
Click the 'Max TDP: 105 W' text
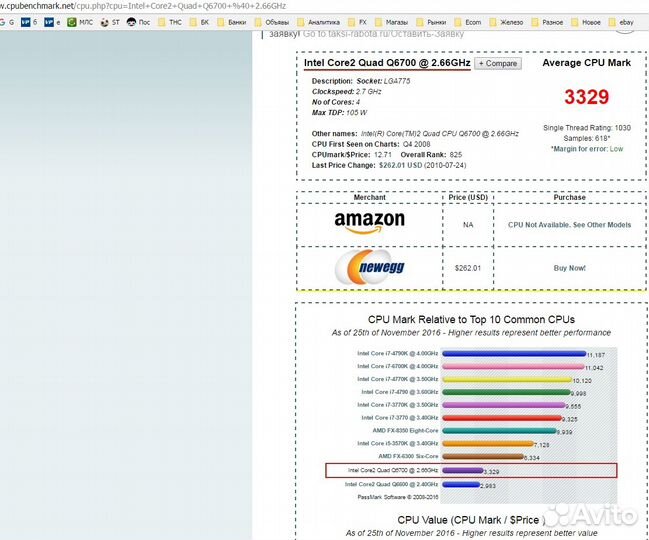coord(339,113)
